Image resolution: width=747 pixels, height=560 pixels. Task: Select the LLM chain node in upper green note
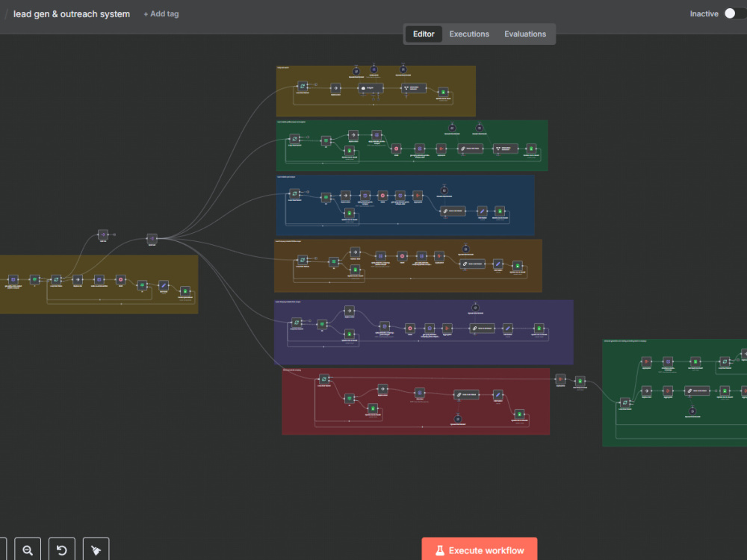pyautogui.click(x=470, y=149)
